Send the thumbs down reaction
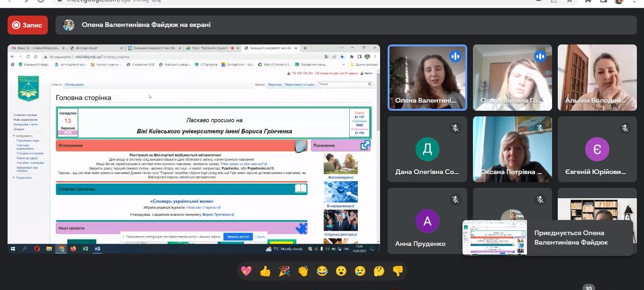Viewport: 644px width, 290px height. point(398,271)
